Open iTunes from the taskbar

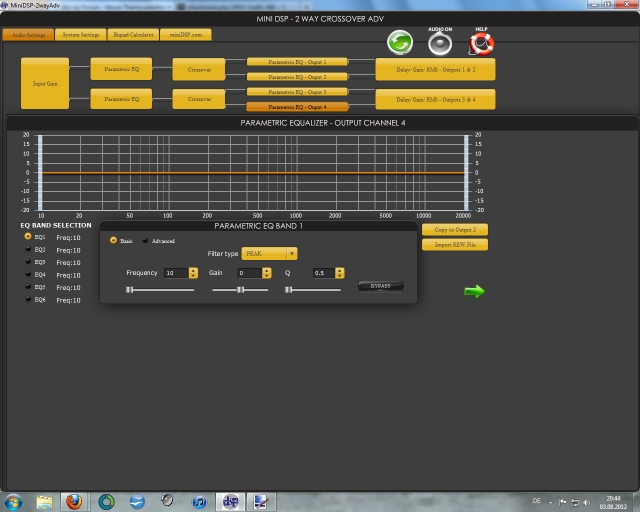[199, 502]
